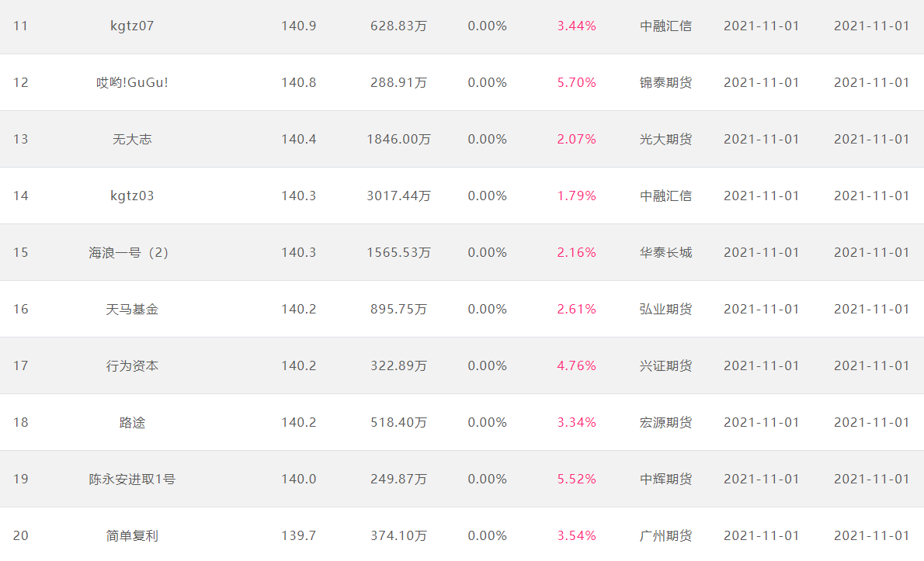
Task: Open the kgtz07 account name
Action: pos(132,26)
